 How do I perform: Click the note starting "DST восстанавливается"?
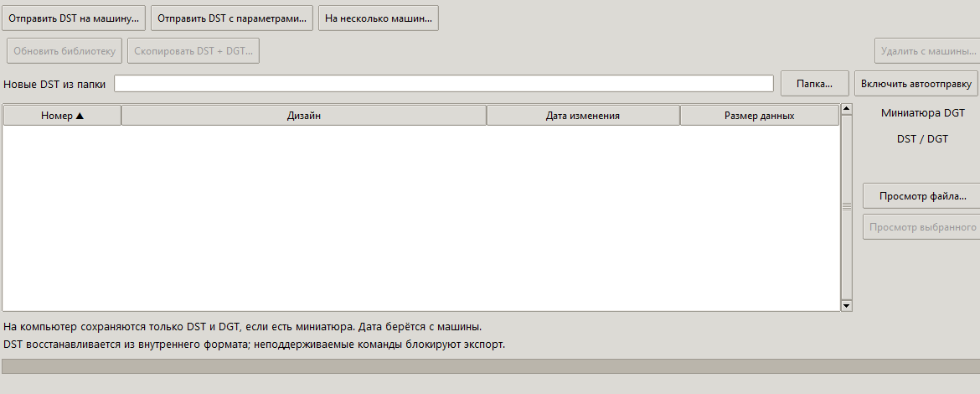[254, 345]
